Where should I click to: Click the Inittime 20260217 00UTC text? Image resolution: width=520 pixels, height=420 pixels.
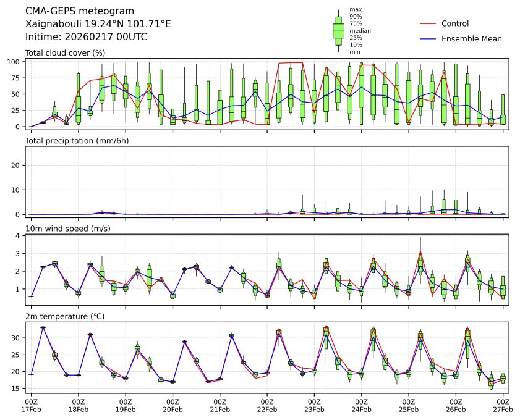(x=86, y=36)
